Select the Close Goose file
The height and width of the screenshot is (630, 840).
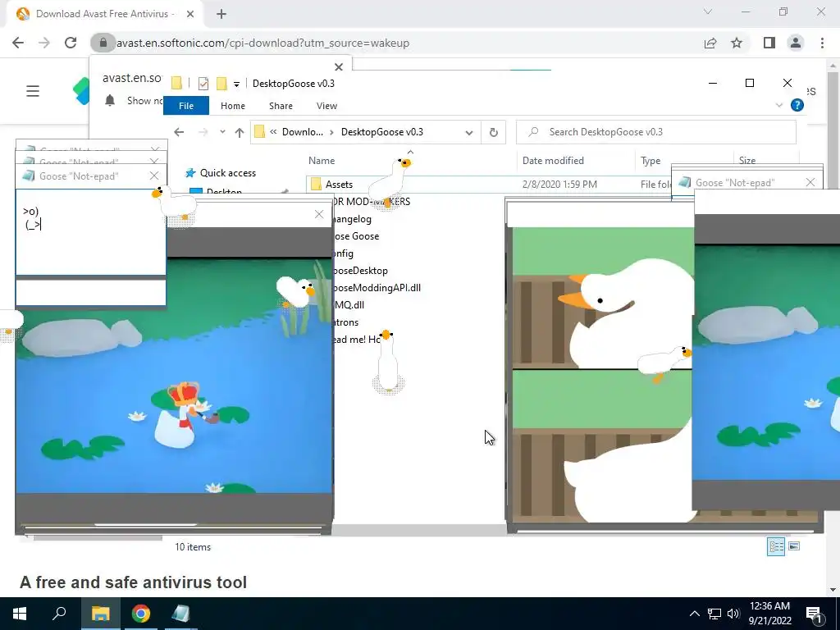pos(356,236)
